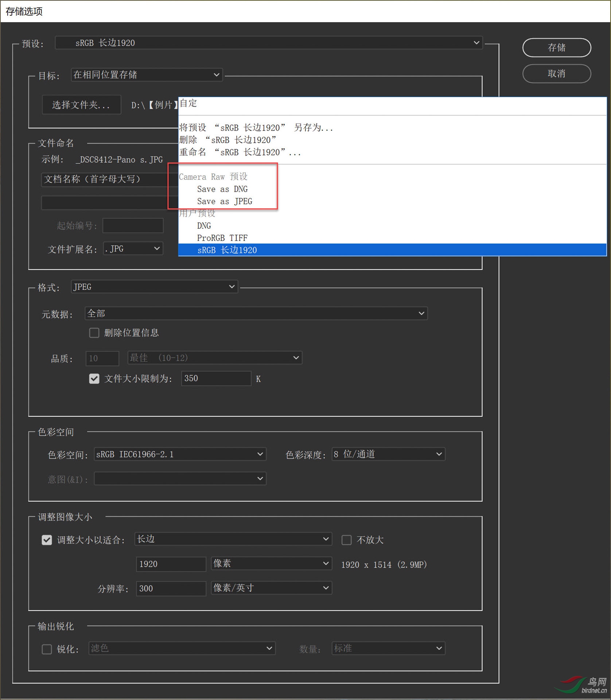Select "Save as DNG" in the Camera Raw preset menu
Viewport: 611px width, 700px height.
222,189
